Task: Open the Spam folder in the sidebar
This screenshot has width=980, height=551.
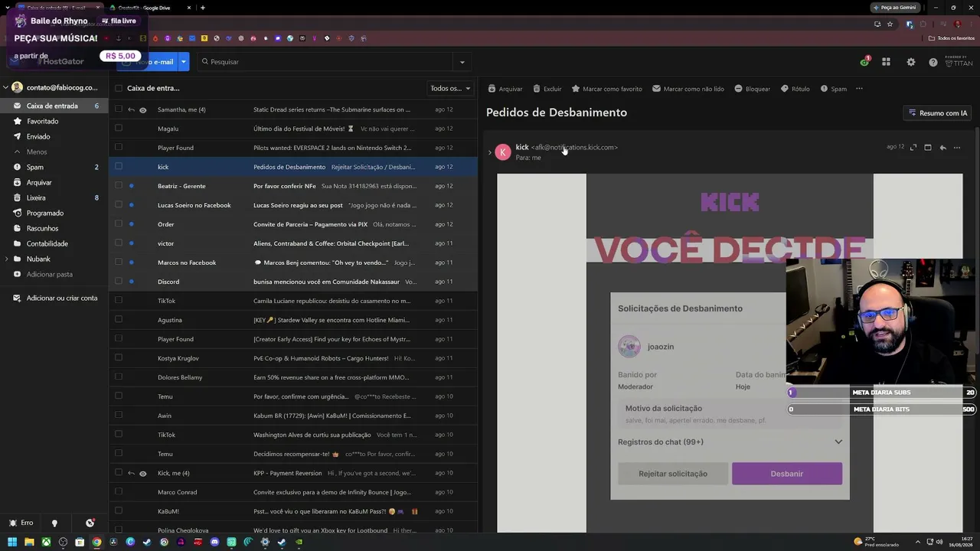Action: coord(55,167)
